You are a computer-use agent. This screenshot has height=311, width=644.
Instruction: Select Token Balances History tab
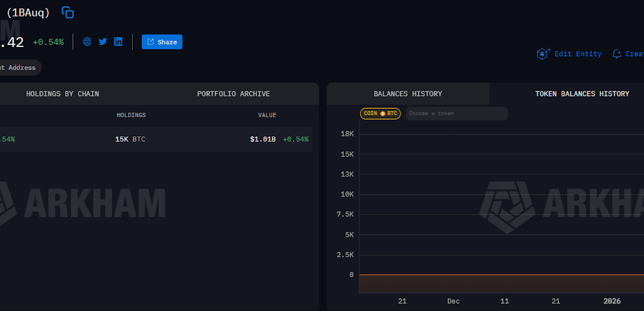[x=582, y=93]
